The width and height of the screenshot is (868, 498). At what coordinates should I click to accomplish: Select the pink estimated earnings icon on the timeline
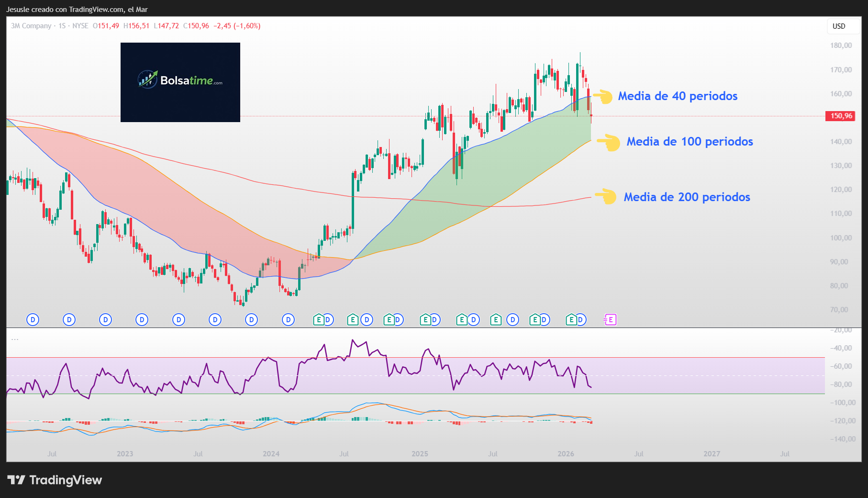611,319
